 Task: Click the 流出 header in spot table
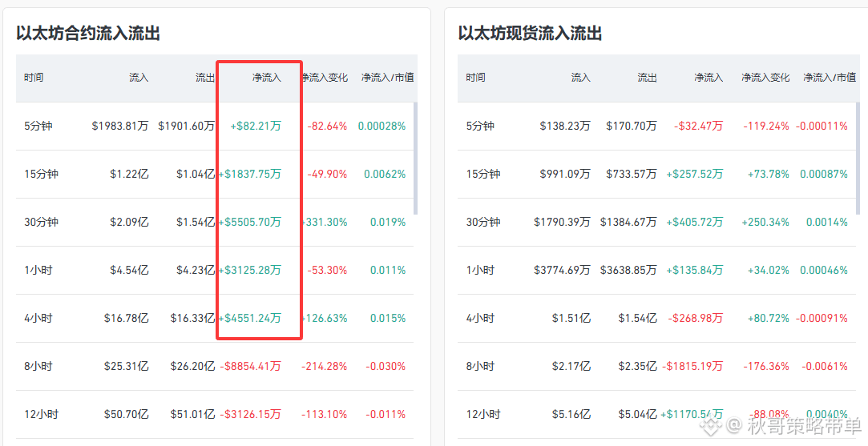[647, 78]
